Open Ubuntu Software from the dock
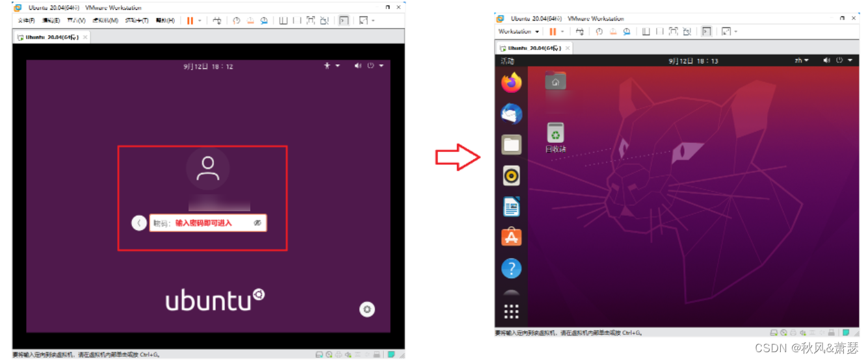 (x=512, y=237)
